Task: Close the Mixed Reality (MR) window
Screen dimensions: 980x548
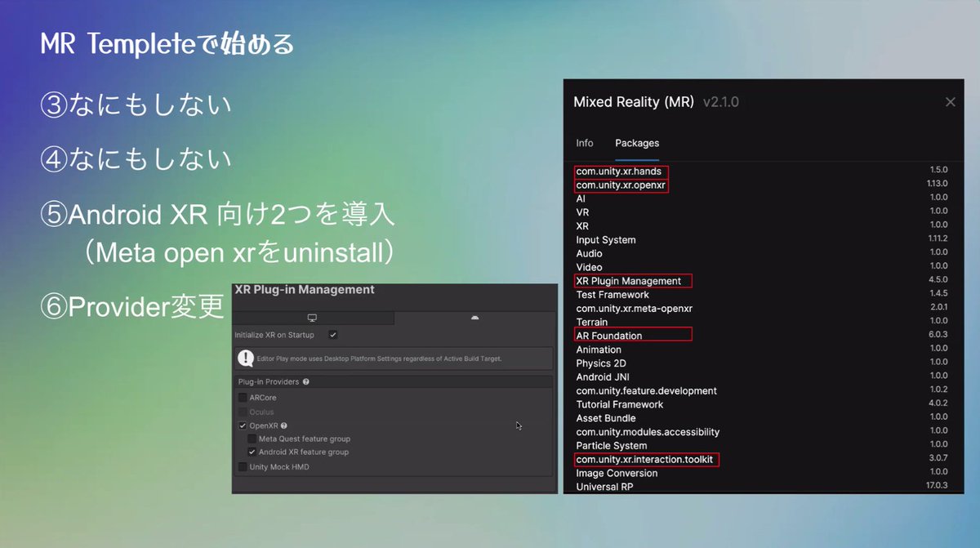Action: (950, 101)
